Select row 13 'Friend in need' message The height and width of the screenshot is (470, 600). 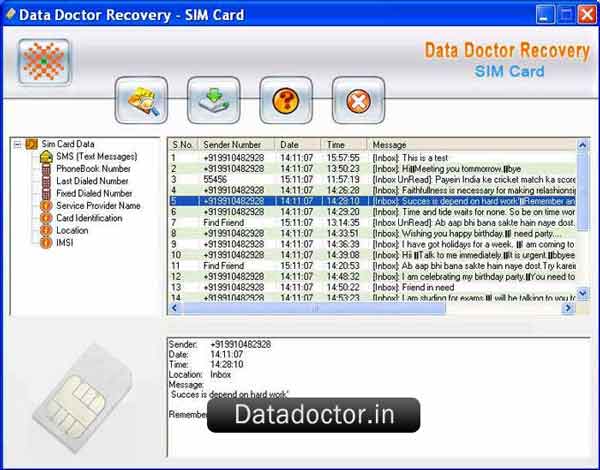tap(372, 287)
